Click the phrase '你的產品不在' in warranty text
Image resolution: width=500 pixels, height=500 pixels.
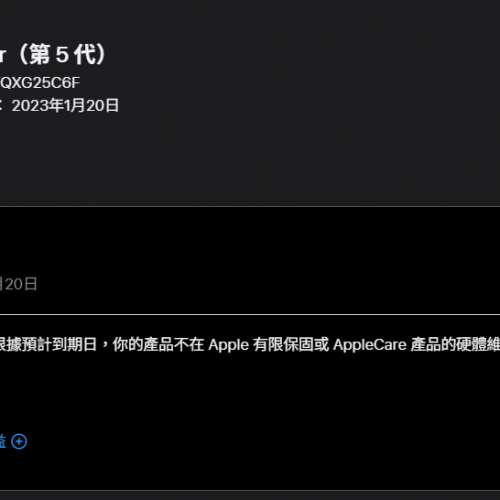[x=158, y=344]
